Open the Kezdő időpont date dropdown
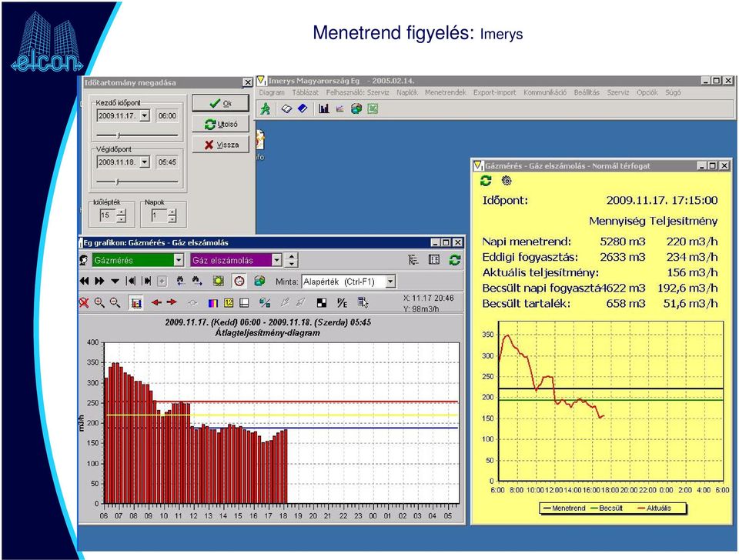Screen dimensions: 739x560 145,115
